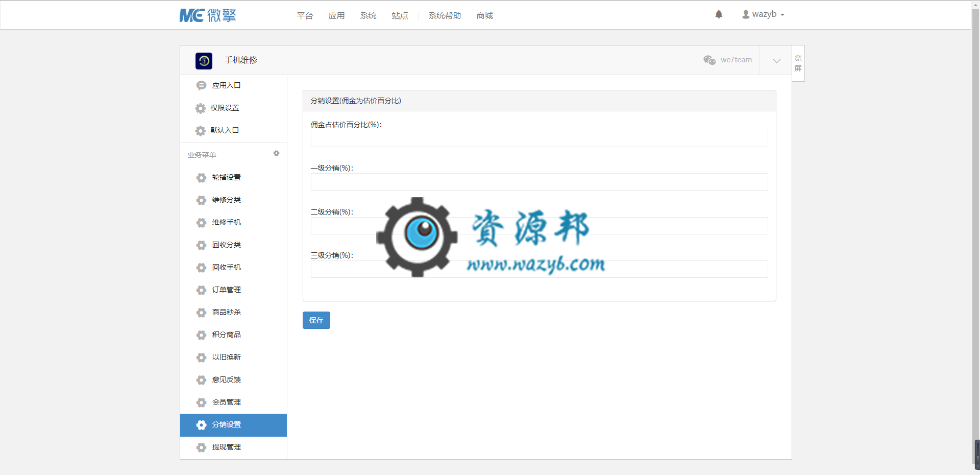Viewport: 980px width, 475px height.
Task: Click the gear icon for 回收分类
Action: (202, 245)
